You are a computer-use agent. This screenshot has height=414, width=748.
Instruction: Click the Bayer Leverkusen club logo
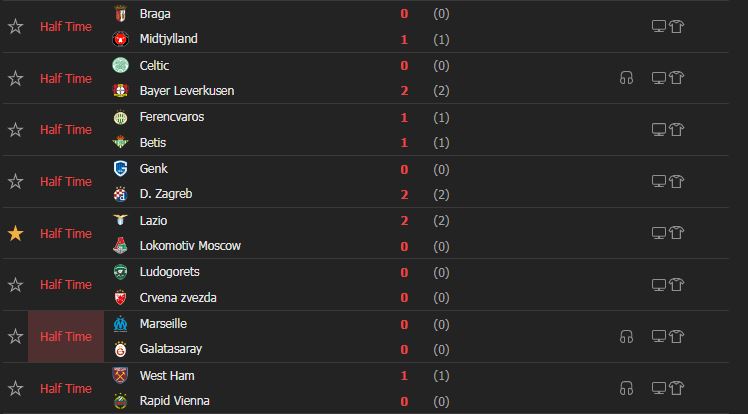[x=121, y=91]
